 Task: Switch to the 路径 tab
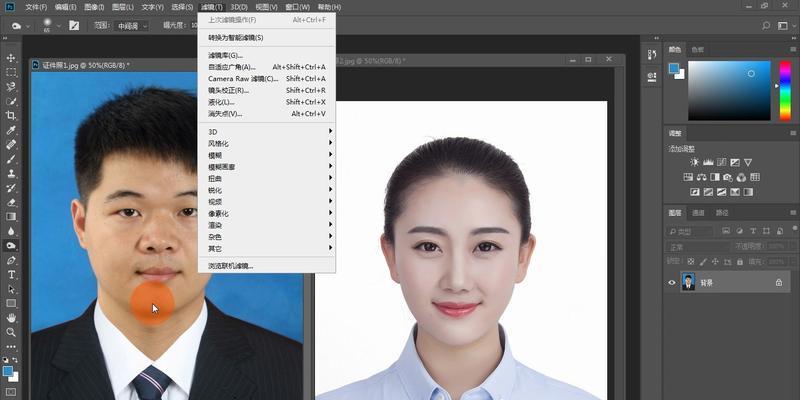[722, 213]
